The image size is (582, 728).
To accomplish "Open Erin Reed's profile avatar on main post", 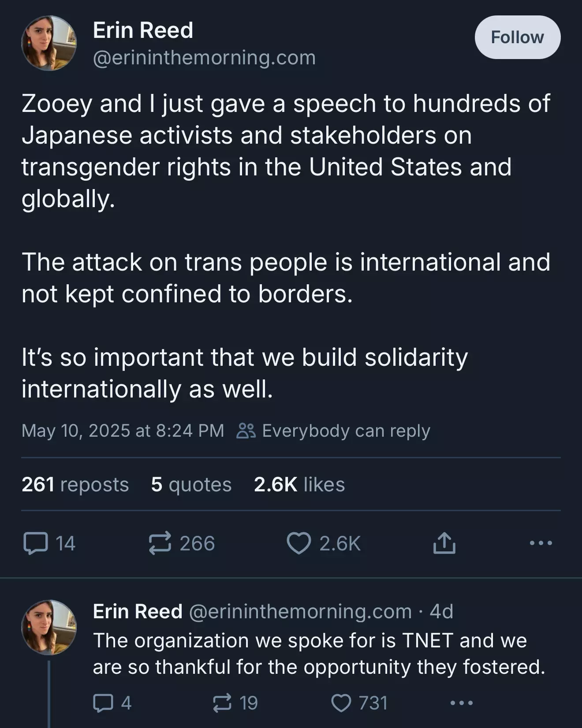I will pos(48,43).
